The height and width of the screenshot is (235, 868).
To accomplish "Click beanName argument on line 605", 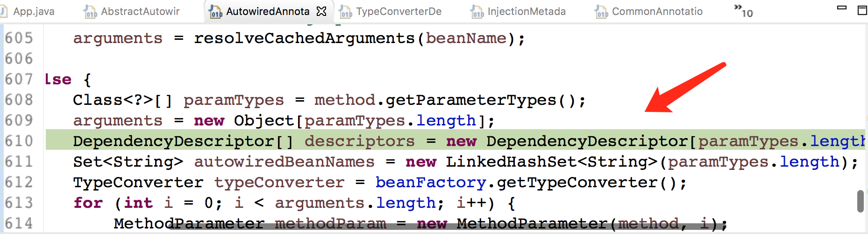I will coord(466,38).
